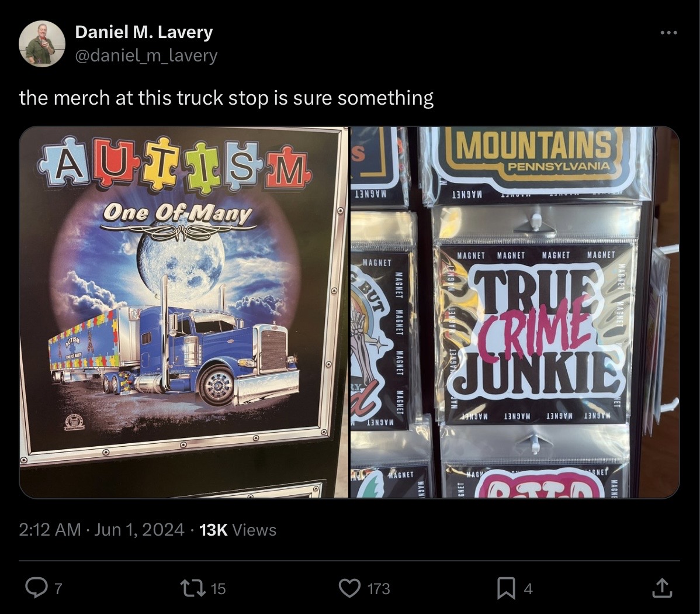The height and width of the screenshot is (614, 700).
Task: Click the like count 173
Action: click(379, 588)
